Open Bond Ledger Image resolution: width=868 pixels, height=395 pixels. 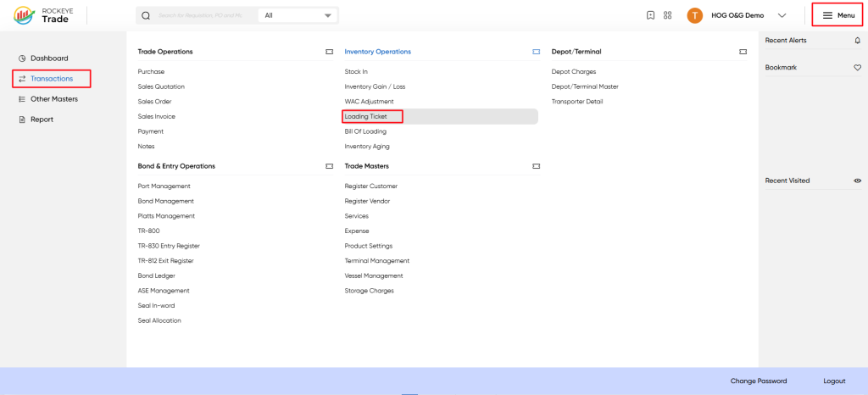(x=157, y=276)
